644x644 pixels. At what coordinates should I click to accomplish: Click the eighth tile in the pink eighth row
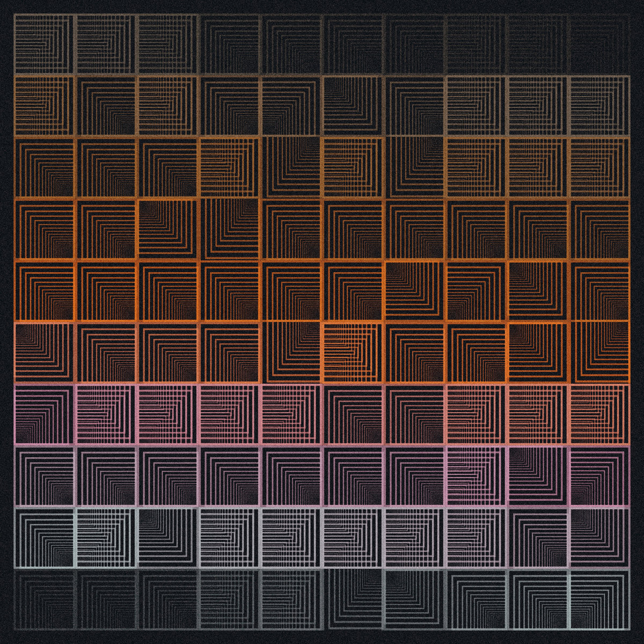476,476
